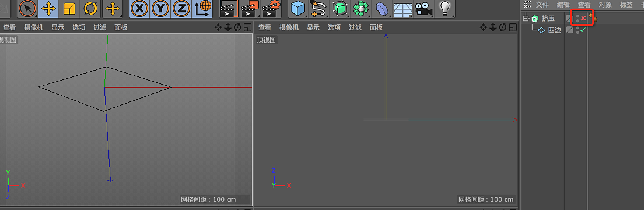644x210 pixels.
Task: Open 查看 menu in top view
Action: pyautogui.click(x=265, y=27)
